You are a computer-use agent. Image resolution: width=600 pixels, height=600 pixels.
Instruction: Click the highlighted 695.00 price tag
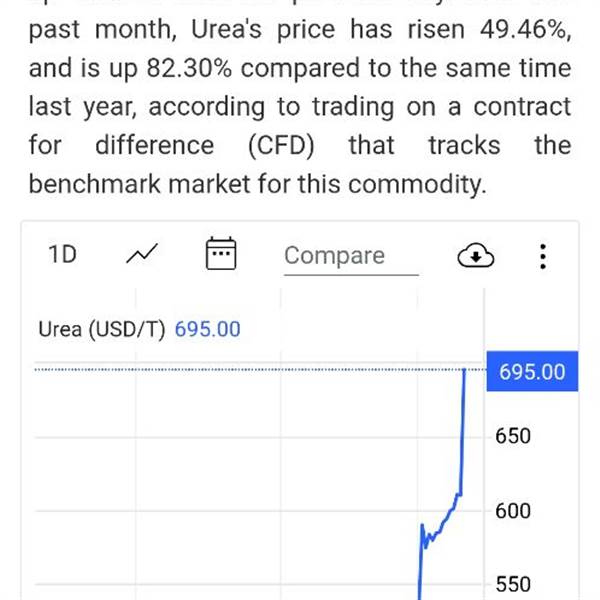pos(531,372)
